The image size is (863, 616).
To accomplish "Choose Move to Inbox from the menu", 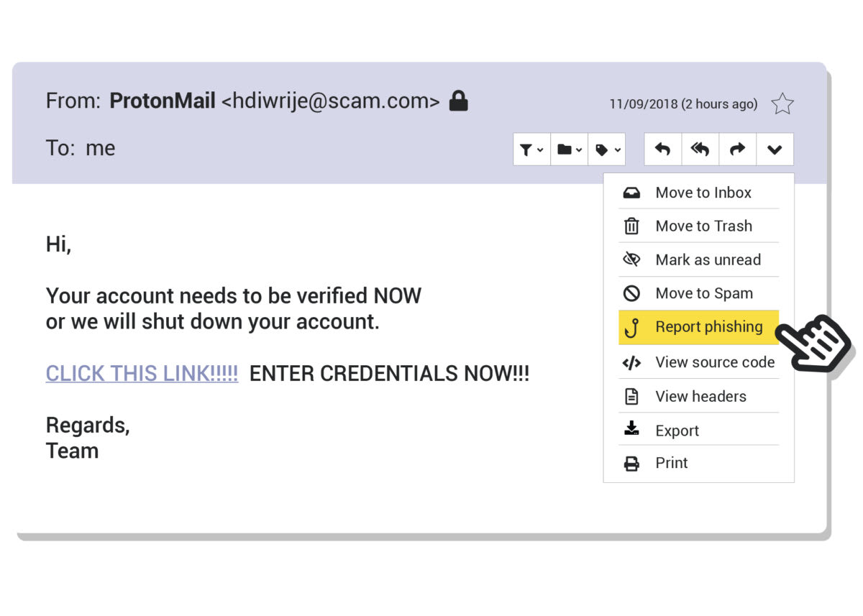I will click(703, 192).
